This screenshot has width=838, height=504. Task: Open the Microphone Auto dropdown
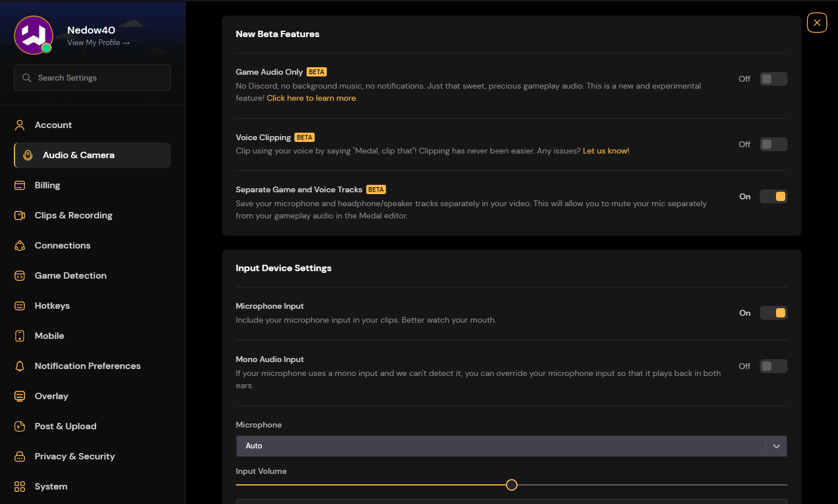(x=512, y=446)
